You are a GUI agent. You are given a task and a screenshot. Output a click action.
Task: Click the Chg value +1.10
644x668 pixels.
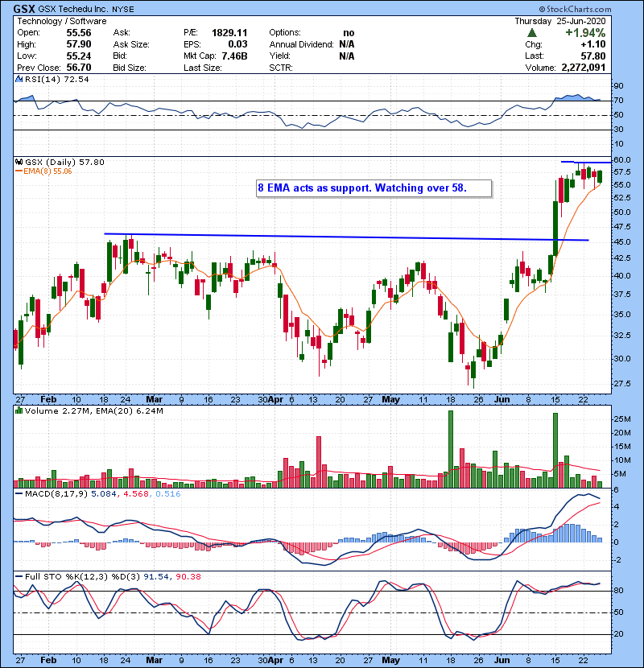pos(592,44)
